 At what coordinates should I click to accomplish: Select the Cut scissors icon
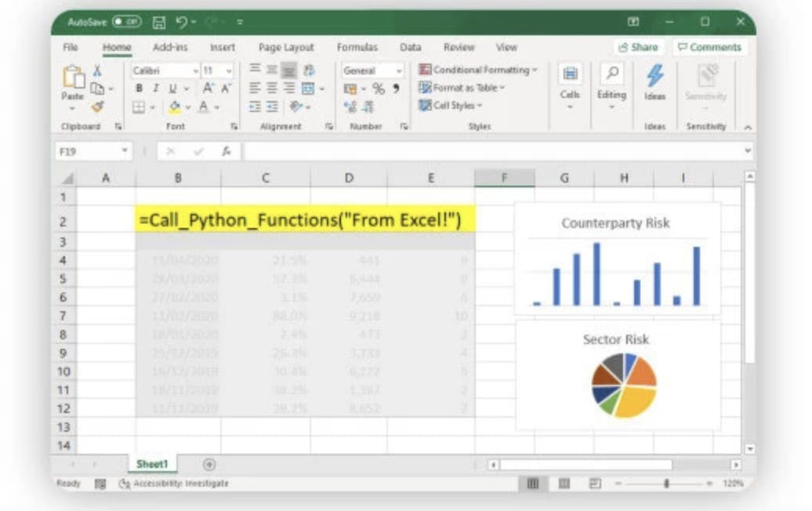point(97,70)
